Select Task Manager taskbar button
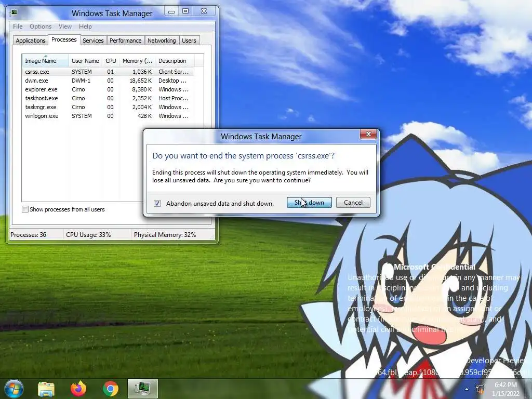Viewport: 532px width, 399px height. pyautogui.click(x=143, y=389)
